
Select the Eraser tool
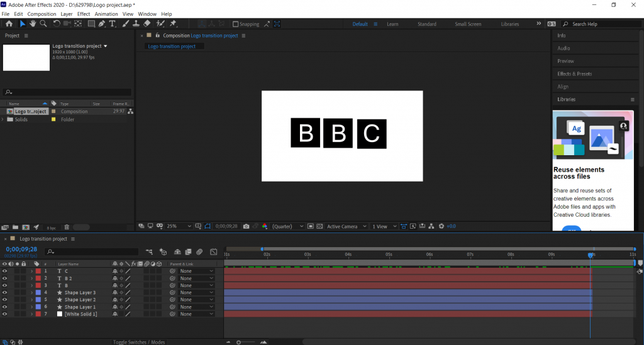pyautogui.click(x=147, y=24)
